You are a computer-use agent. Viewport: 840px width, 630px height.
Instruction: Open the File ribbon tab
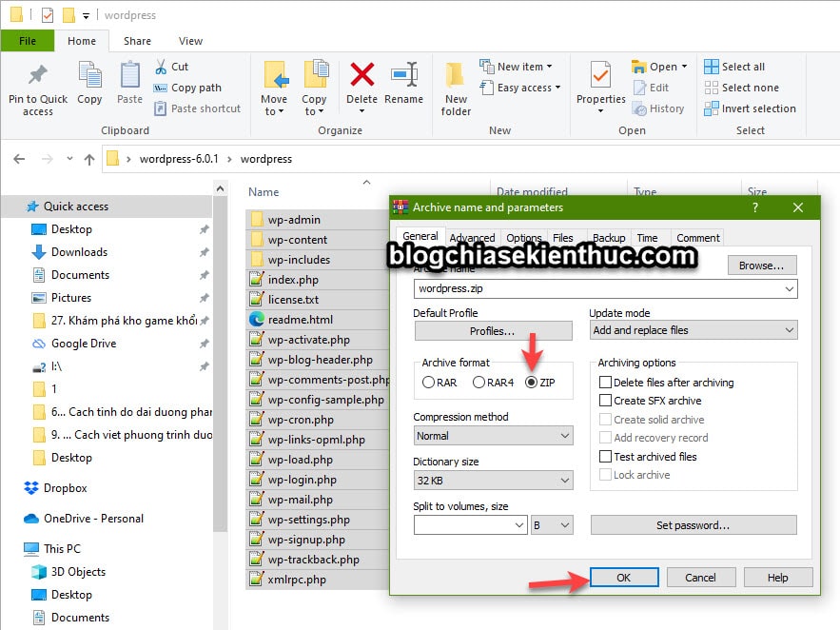coord(28,41)
